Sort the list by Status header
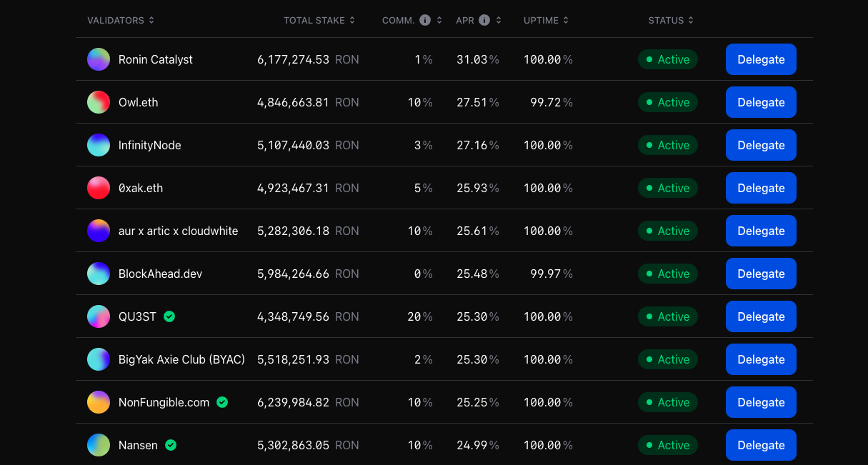 coord(671,20)
